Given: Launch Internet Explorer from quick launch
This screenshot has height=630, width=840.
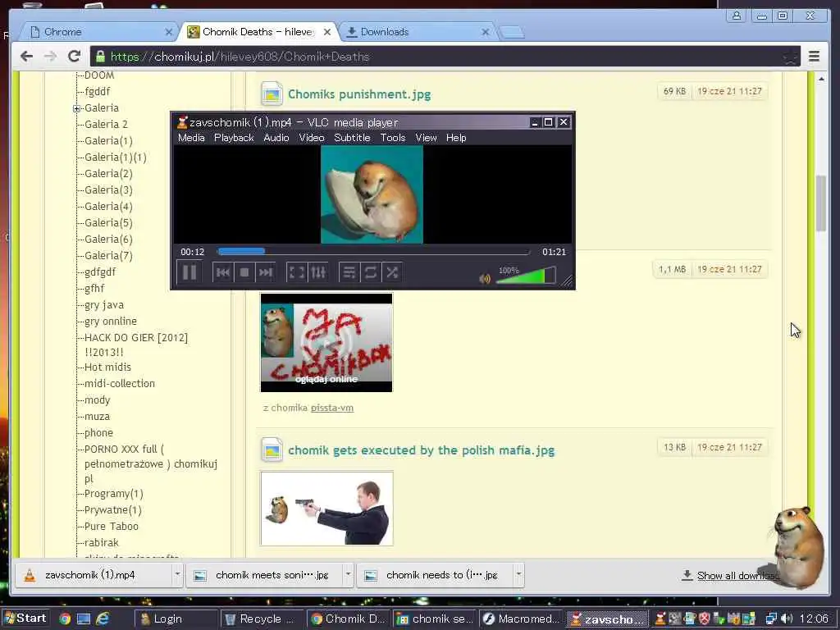Looking at the screenshot, I should pos(103,619).
